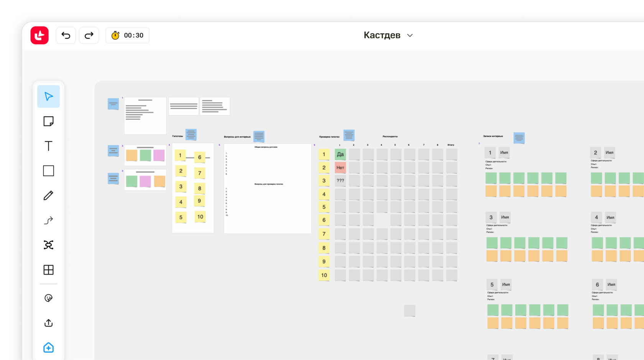This screenshot has height=360, width=644.
Task: Select the cursor pointer tool
Action: [x=48, y=96]
